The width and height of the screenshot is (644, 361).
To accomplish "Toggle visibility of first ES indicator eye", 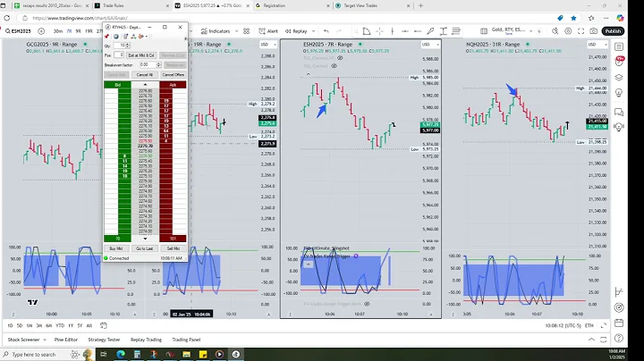I will [x=340, y=58].
